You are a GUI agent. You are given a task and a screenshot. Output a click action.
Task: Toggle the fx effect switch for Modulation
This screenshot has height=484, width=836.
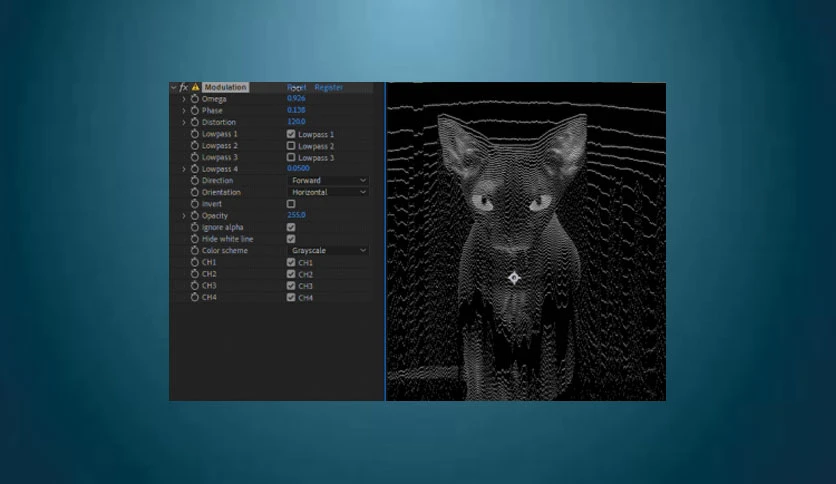(183, 87)
